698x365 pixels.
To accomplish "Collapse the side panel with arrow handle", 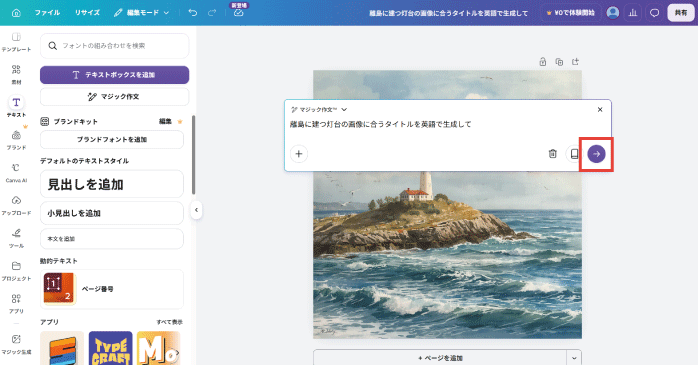I will [196, 210].
